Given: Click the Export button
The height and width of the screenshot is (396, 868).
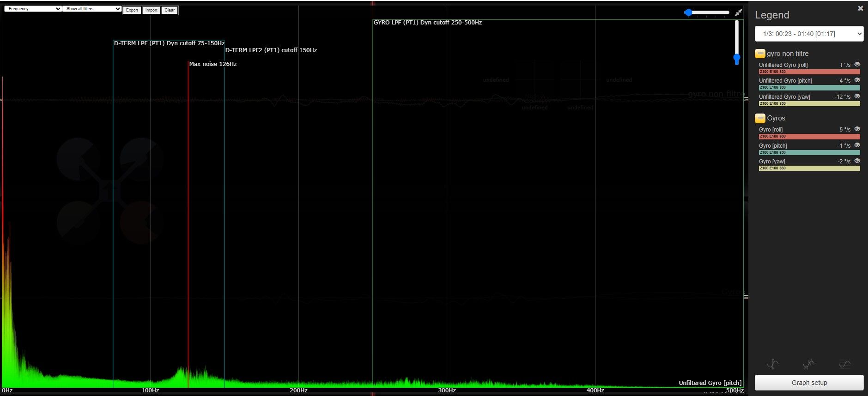Looking at the screenshot, I should 132,10.
